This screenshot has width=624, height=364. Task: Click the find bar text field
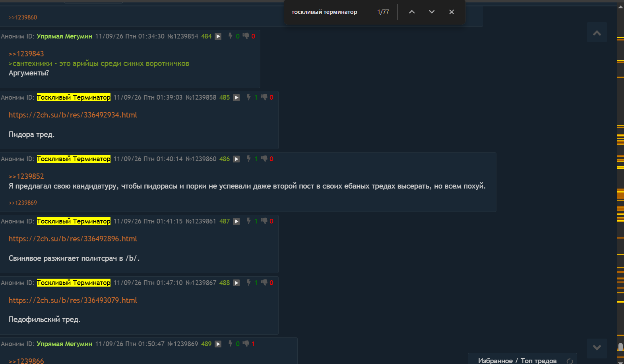point(330,12)
